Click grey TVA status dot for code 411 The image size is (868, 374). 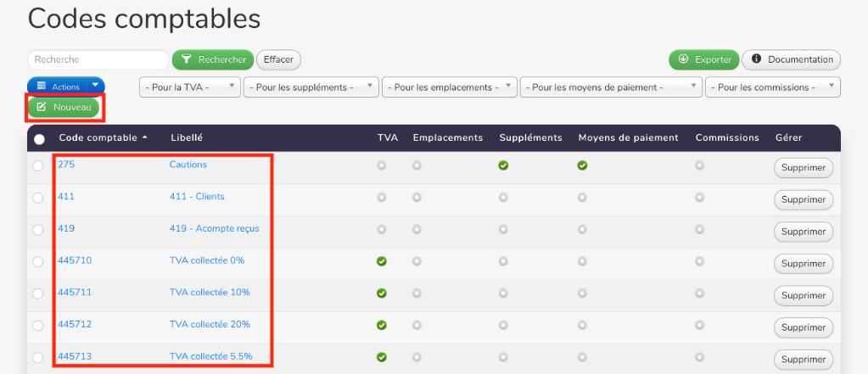pos(382,197)
